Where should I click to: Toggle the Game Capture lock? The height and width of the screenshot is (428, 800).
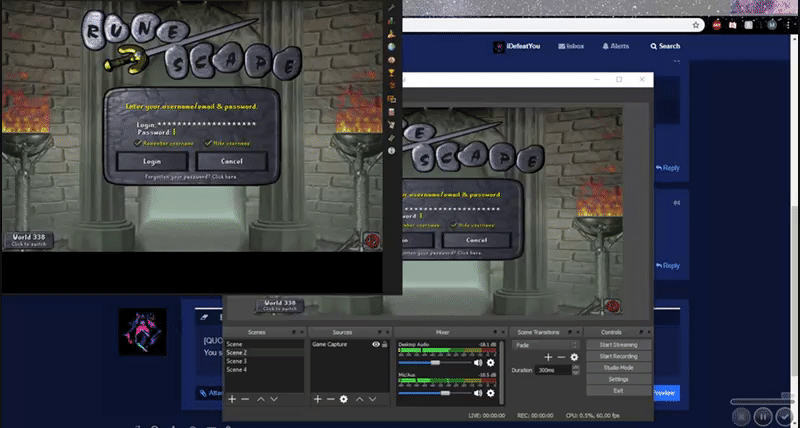pos(385,344)
